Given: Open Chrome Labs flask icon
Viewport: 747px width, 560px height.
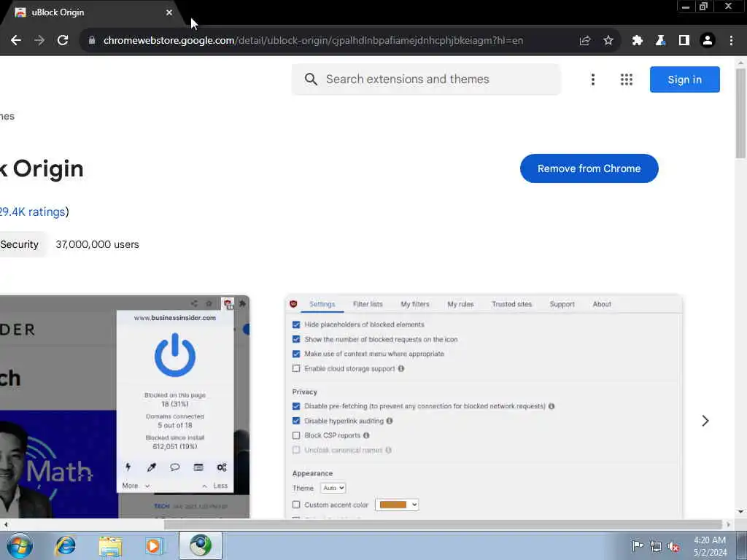Looking at the screenshot, I should click(660, 41).
